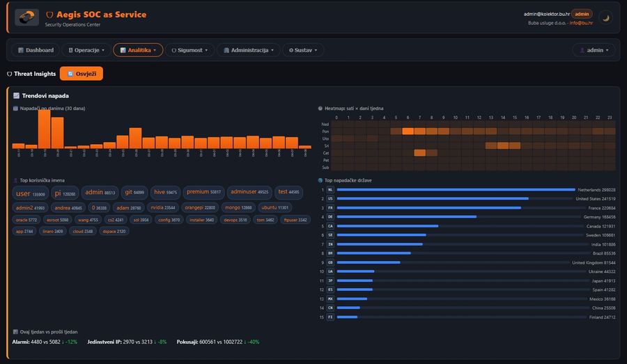Click the Trendovi napada chart icon

(16, 96)
